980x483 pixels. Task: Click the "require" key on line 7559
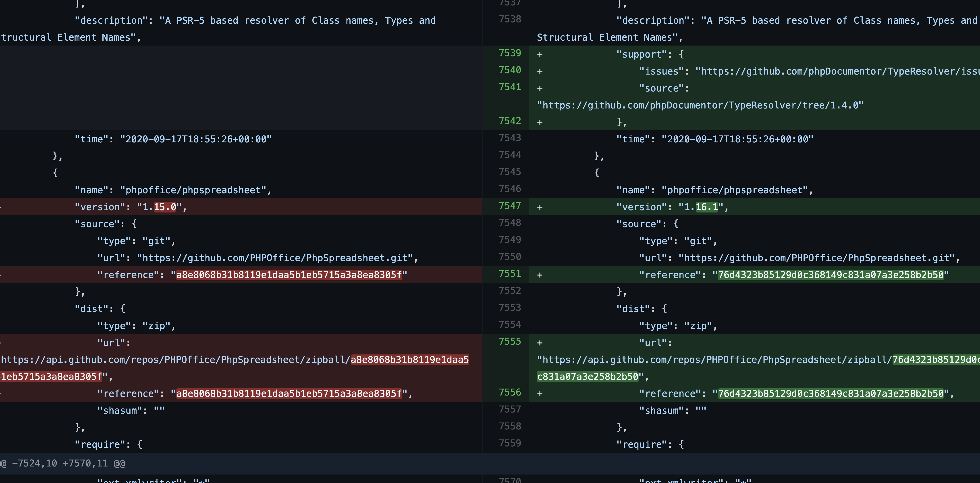(x=649, y=444)
